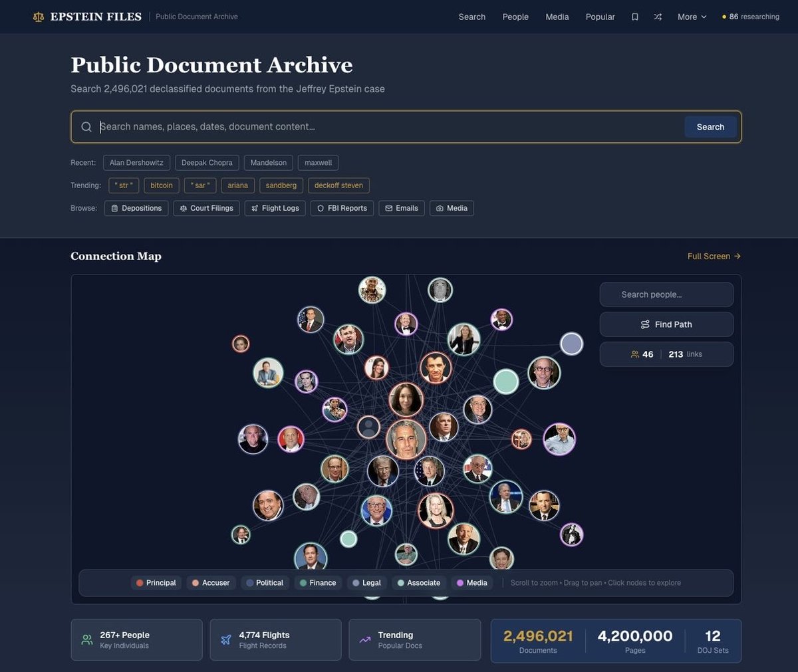Toggle the Media legend filter
This screenshot has width=798, height=672.
[x=471, y=583]
